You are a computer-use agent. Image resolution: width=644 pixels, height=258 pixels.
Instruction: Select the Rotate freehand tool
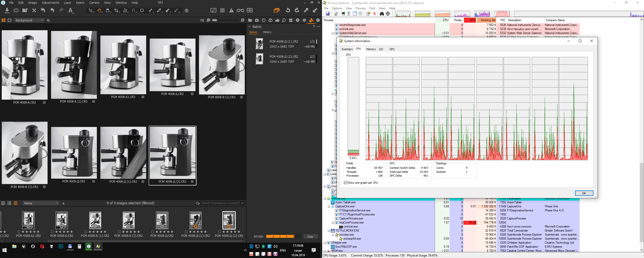pyautogui.click(x=125, y=10)
